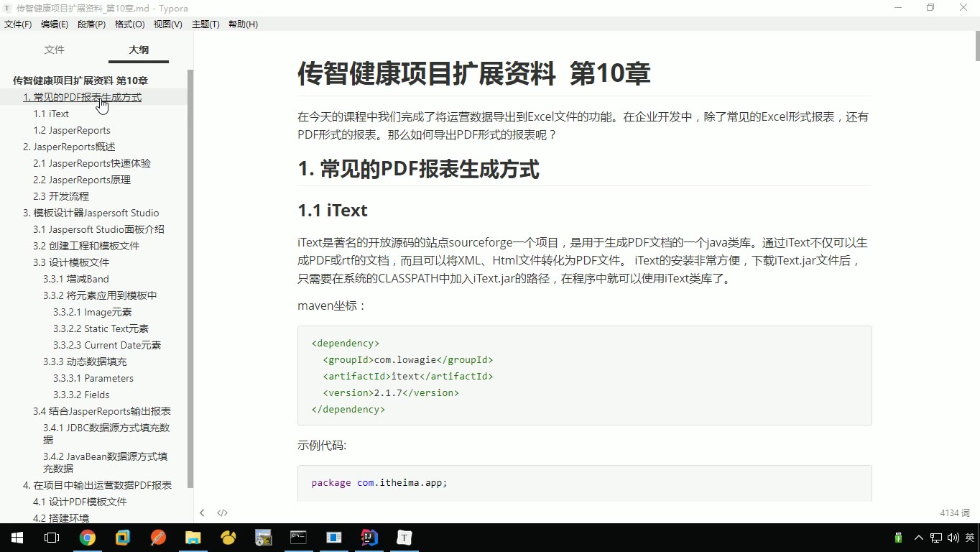980x552 pixels.
Task: Jump to 3.3.1 增减Band in outline
Action: coord(76,279)
